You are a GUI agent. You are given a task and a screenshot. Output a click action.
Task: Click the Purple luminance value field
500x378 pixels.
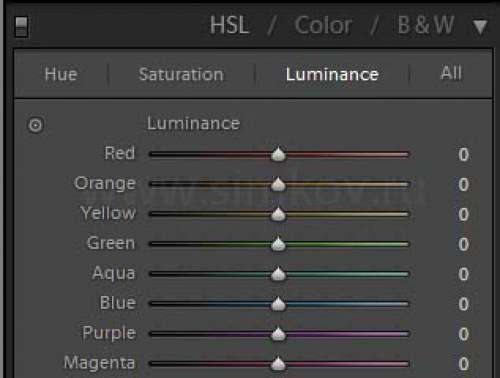click(x=464, y=334)
